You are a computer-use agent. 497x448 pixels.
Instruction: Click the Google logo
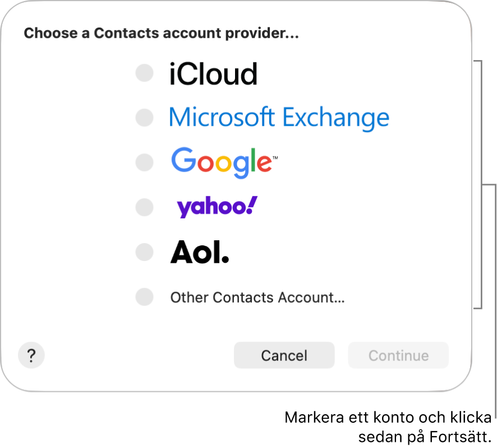(x=221, y=162)
